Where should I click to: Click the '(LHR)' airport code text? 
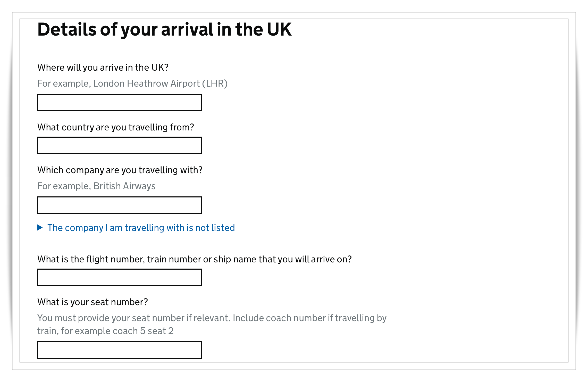(215, 84)
